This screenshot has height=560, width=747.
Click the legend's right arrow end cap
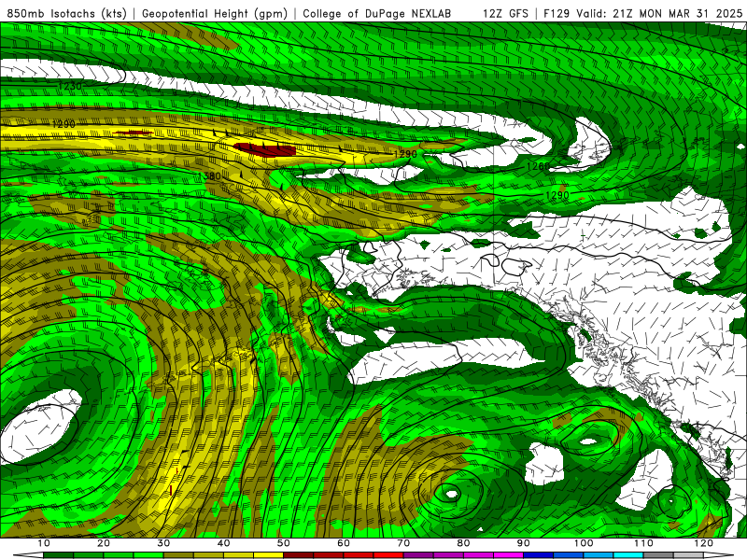pyautogui.click(x=719, y=555)
